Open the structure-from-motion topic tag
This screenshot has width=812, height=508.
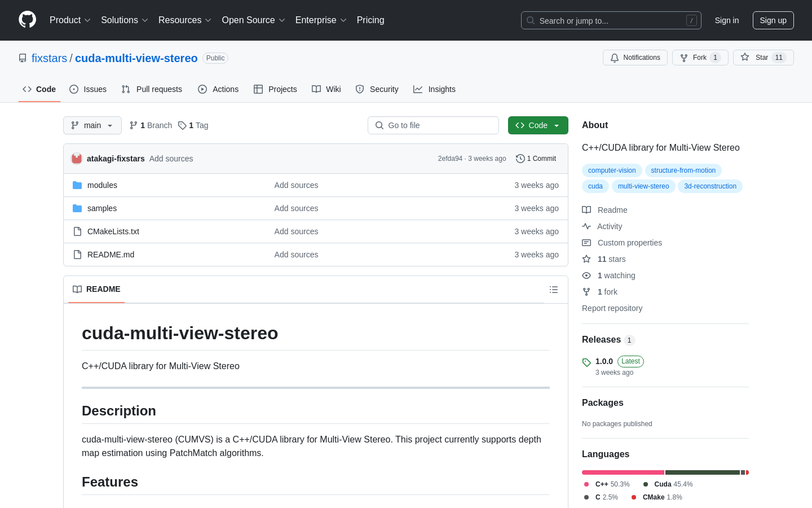tap(683, 170)
